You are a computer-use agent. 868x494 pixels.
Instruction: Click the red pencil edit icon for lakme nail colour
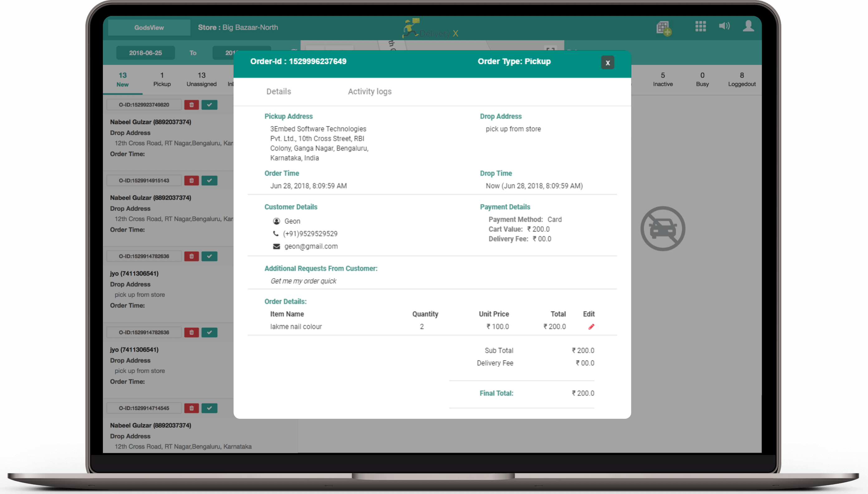[591, 326]
